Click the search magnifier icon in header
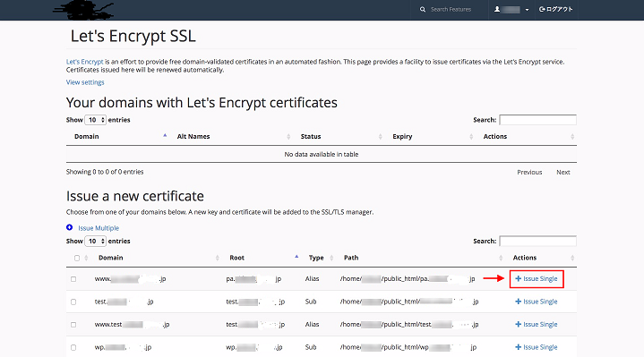644x357 pixels. click(422, 9)
